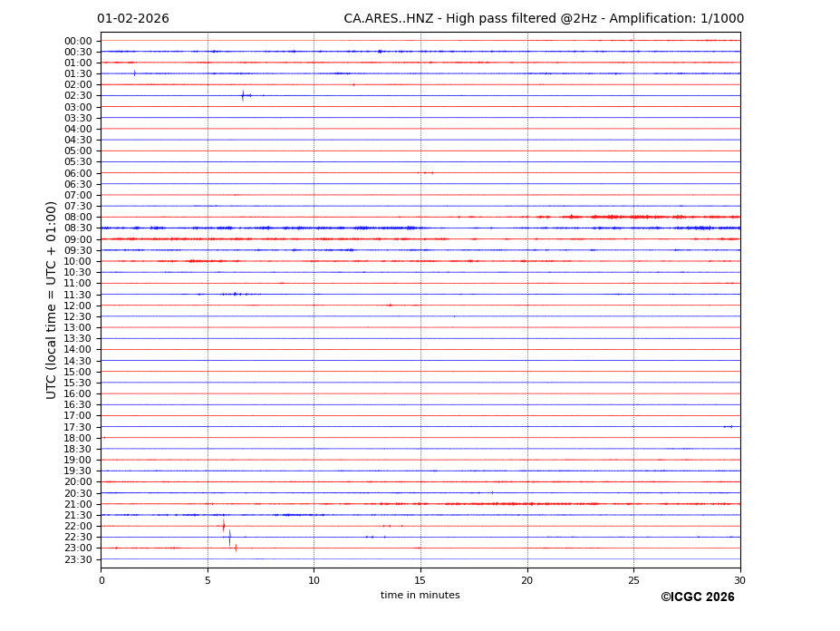Viewport: 840px width, 631px height.
Task: Click the ©ICGC 2026 copyright text
Action: (x=697, y=597)
